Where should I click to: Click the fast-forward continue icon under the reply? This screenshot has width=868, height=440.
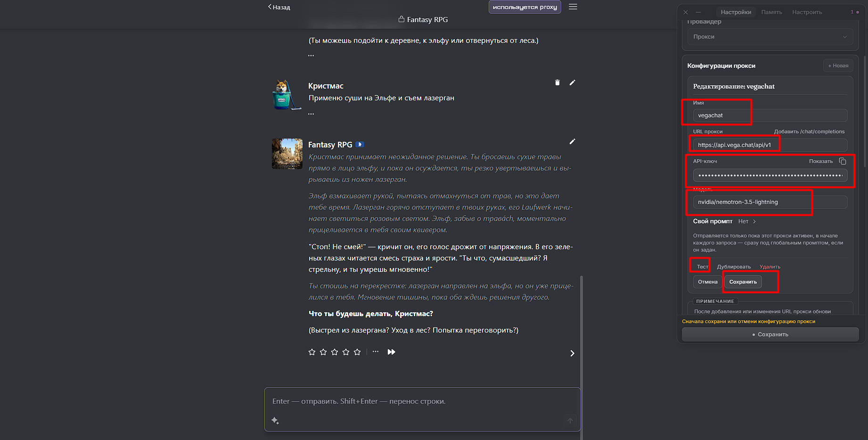[x=391, y=352]
